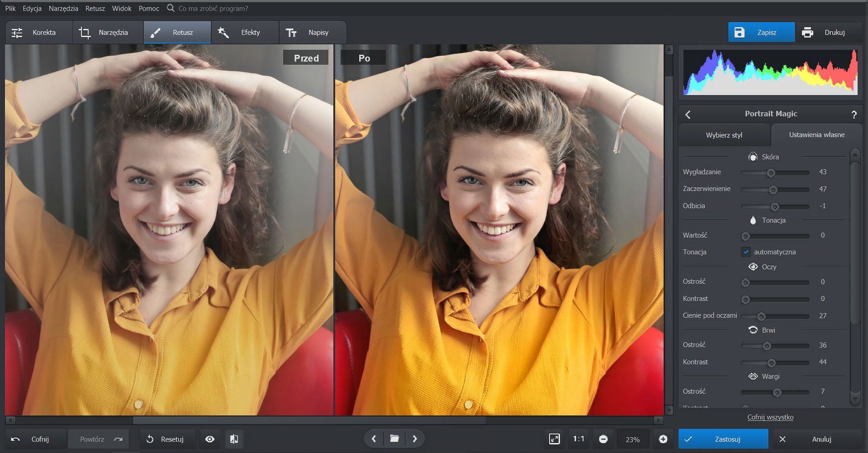Adjust the Brwi Ostrość slider

coord(775,346)
